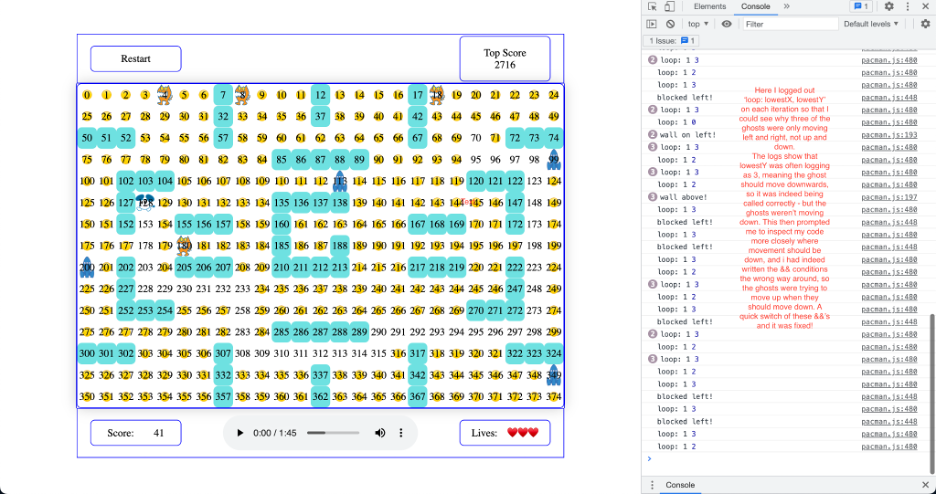Toggle the device toolbar icon

(x=670, y=7)
